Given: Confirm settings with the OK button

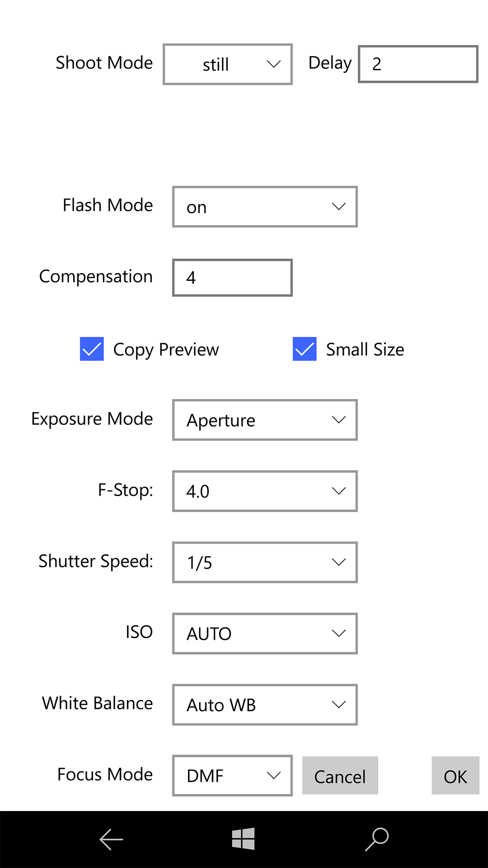Looking at the screenshot, I should [x=455, y=776].
